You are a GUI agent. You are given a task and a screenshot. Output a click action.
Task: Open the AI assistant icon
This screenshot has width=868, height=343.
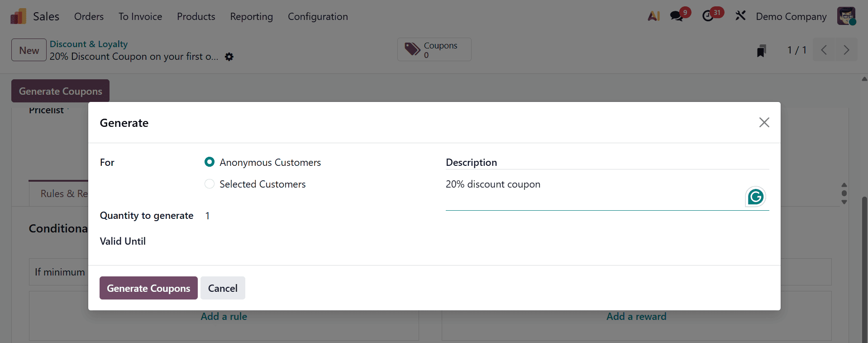[x=653, y=16]
